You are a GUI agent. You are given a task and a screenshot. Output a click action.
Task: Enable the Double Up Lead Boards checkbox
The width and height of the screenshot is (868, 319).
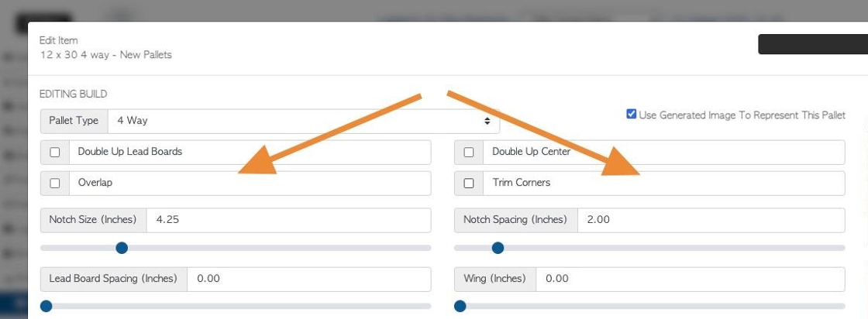(55, 152)
